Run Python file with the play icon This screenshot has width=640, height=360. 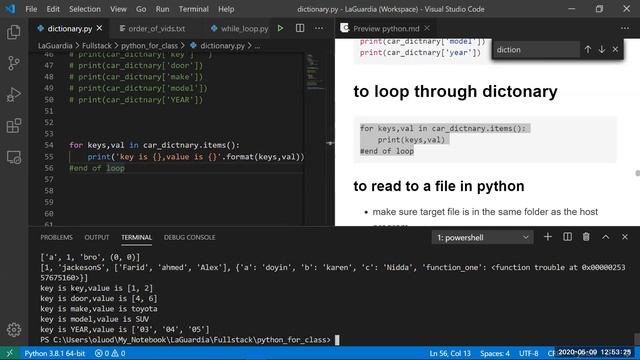[x=280, y=28]
